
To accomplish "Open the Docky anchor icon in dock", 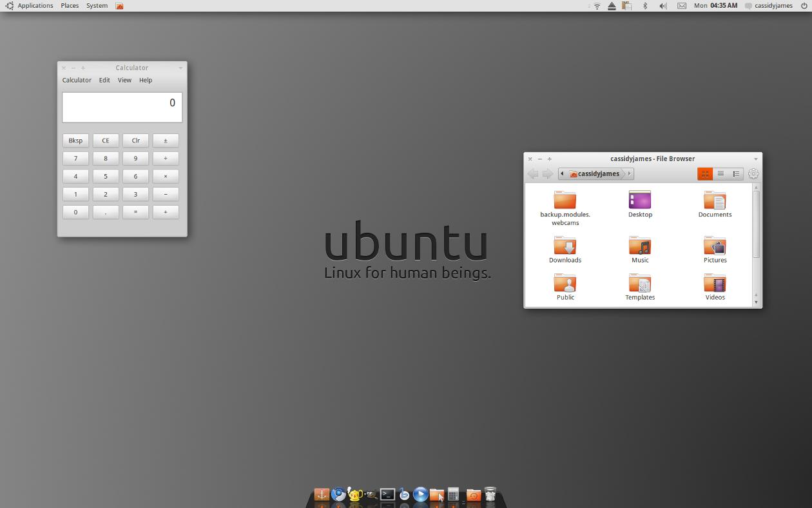I will pos(322,494).
